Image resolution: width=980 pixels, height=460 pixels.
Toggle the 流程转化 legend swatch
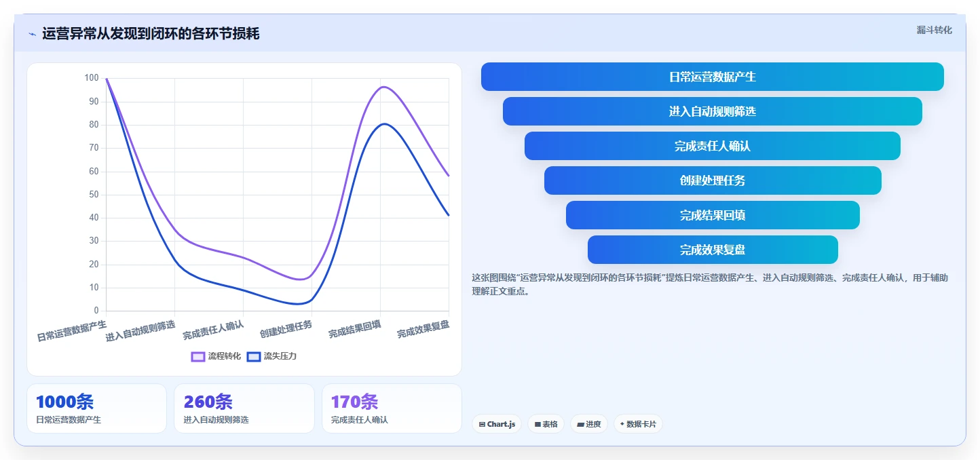point(198,356)
